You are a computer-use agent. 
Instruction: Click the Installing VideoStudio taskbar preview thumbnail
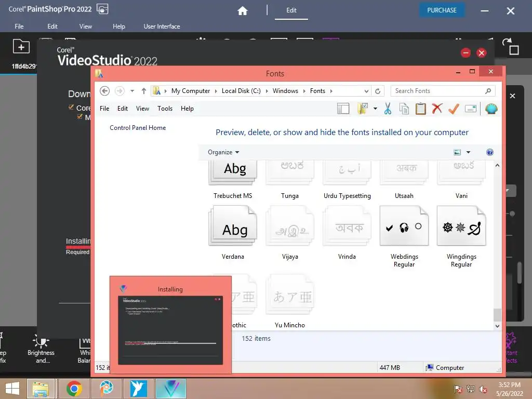[170, 325]
